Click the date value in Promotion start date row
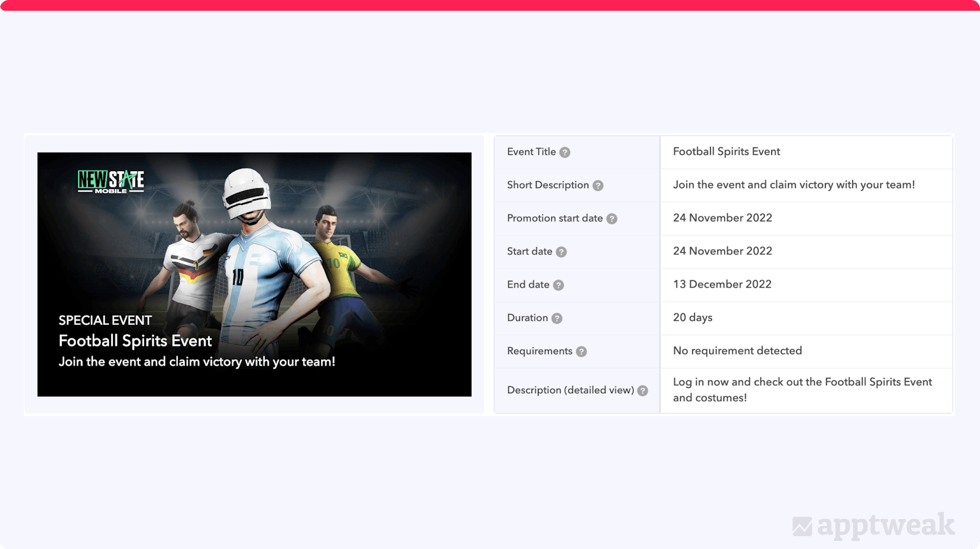This screenshot has width=980, height=549. pos(722,218)
